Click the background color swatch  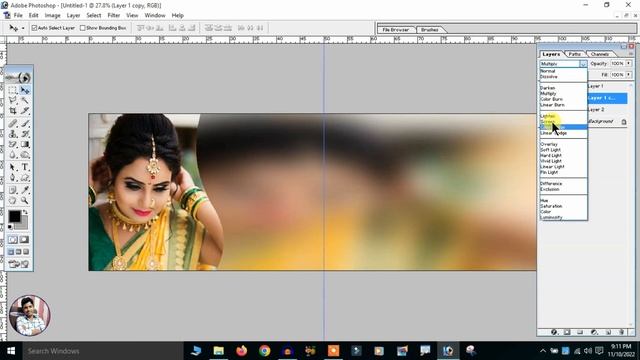(x=24, y=223)
